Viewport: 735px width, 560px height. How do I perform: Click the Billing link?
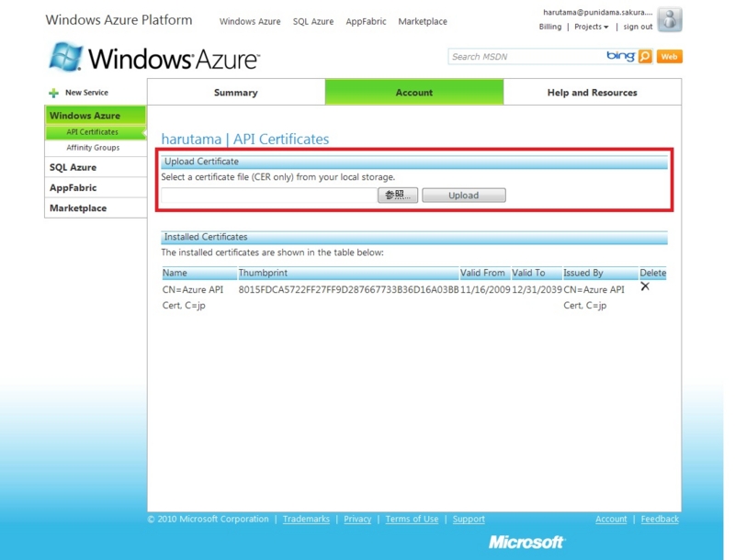coord(549,27)
